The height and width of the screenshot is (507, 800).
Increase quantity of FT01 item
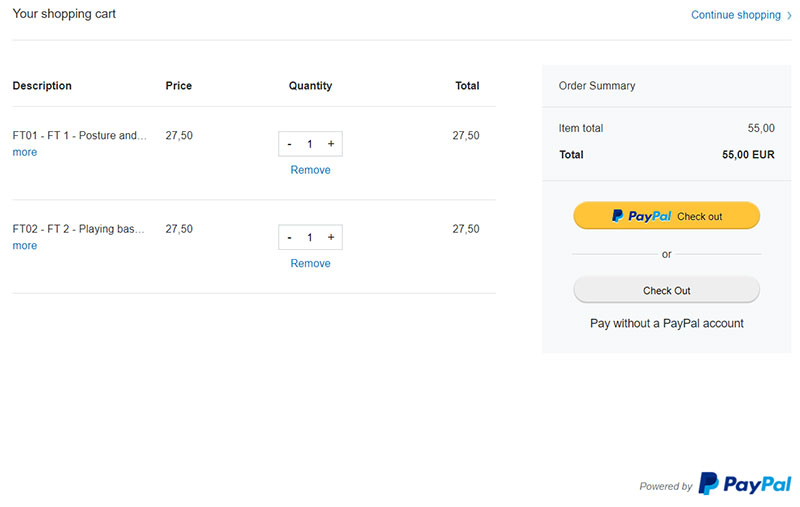click(x=331, y=144)
